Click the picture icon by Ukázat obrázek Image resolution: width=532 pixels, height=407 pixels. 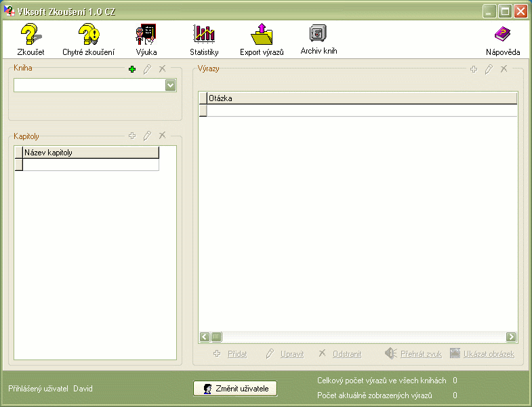click(x=455, y=353)
